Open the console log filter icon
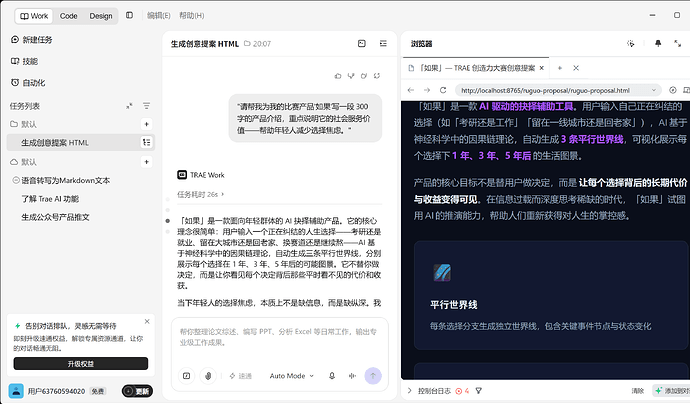 (x=479, y=391)
